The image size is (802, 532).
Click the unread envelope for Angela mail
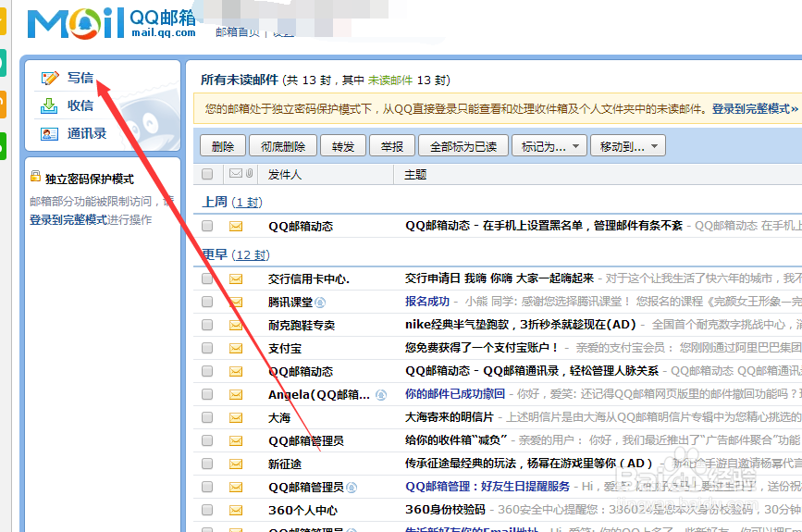[x=236, y=394]
